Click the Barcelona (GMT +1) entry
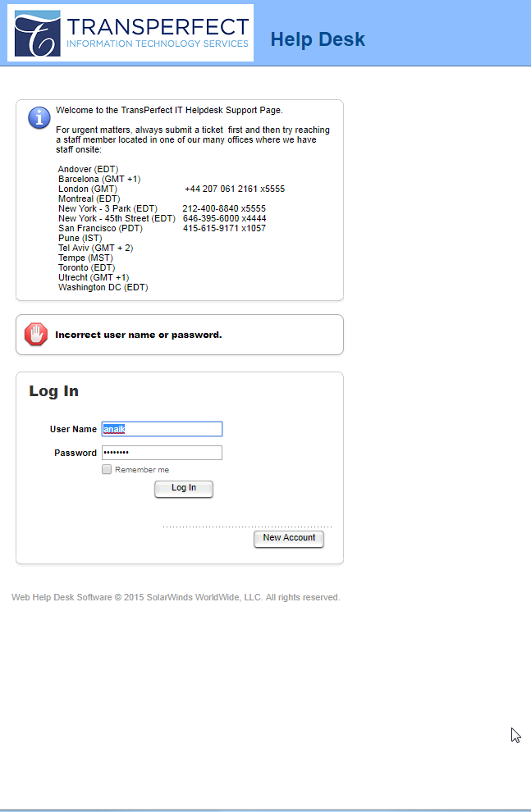Image resolution: width=531 pixels, height=812 pixels. [x=99, y=179]
